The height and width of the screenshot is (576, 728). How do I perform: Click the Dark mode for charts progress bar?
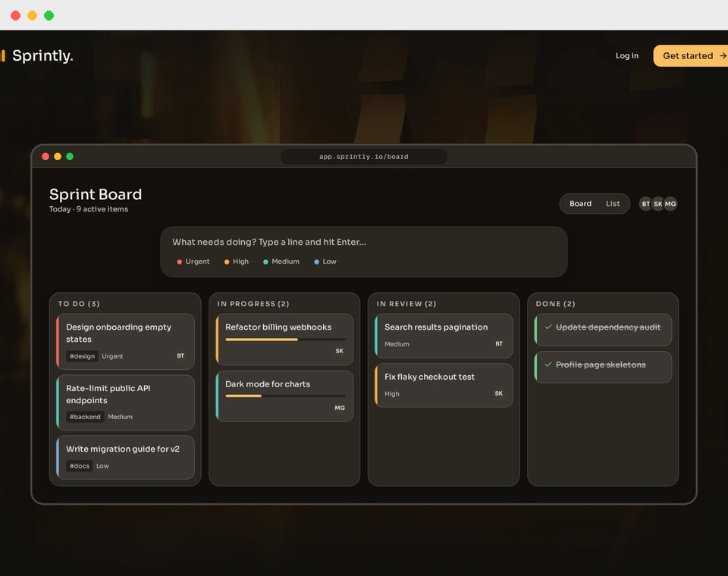286,396
